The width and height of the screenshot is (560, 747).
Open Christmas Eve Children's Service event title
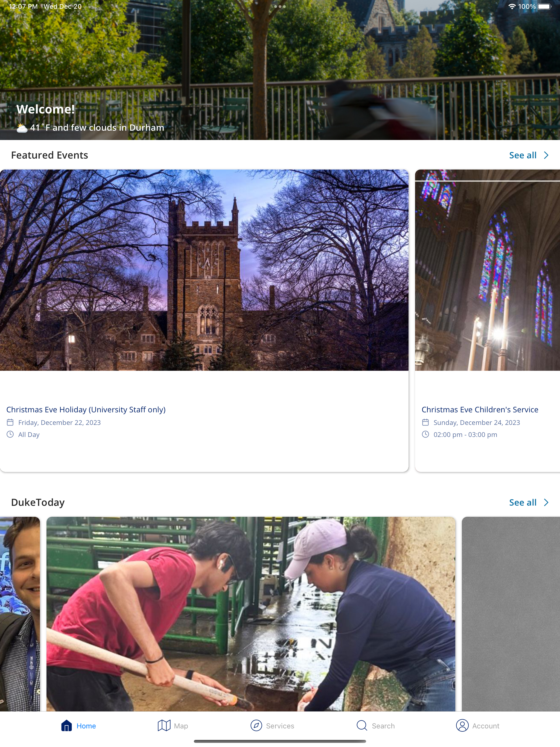(x=480, y=410)
